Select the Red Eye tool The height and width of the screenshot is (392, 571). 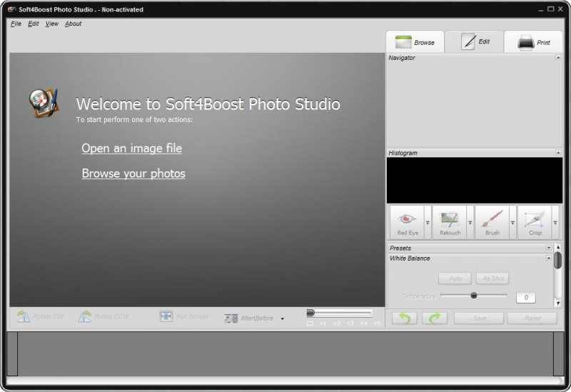click(x=407, y=222)
